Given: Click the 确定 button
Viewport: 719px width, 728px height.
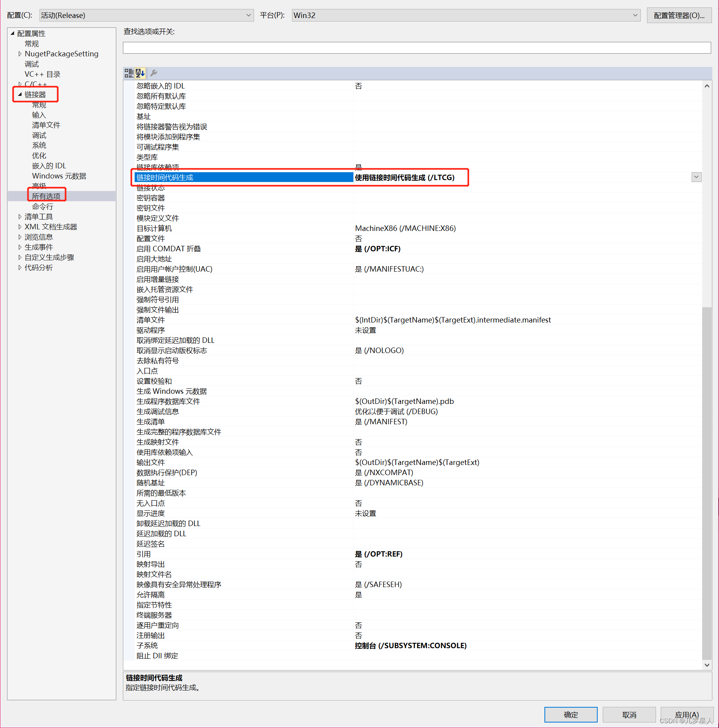Looking at the screenshot, I should (x=571, y=715).
